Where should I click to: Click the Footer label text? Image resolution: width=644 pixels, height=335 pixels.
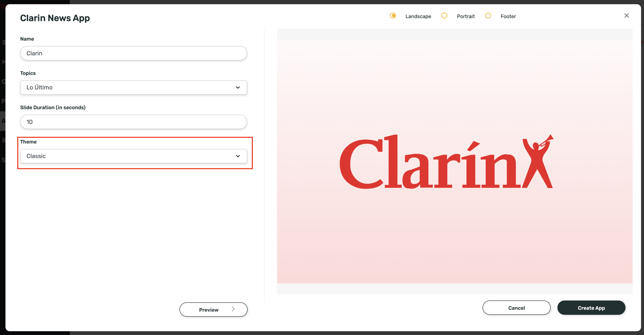508,16
